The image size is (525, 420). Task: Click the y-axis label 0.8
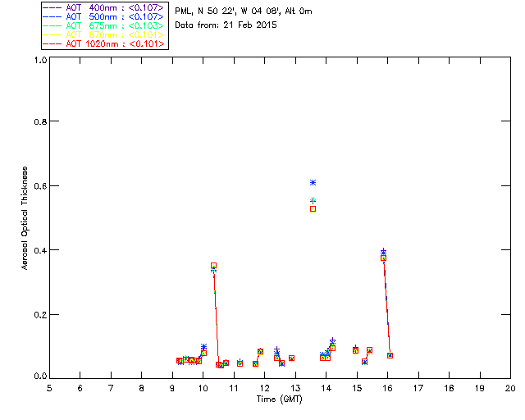(x=40, y=121)
